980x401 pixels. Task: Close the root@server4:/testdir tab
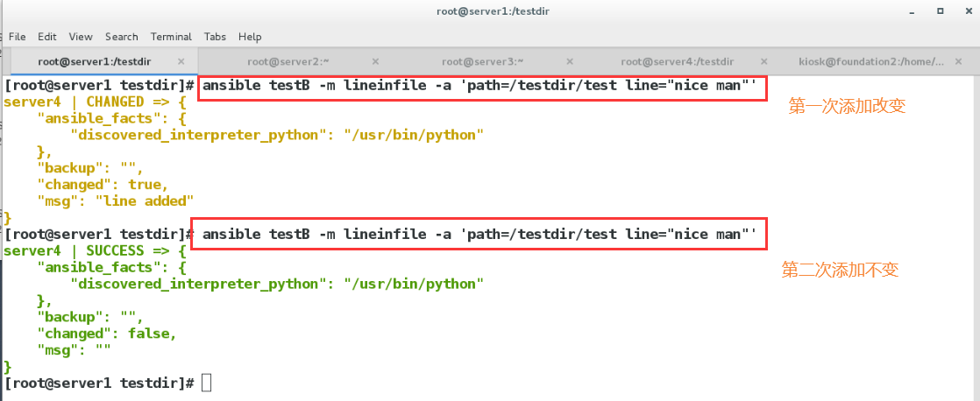(x=763, y=62)
